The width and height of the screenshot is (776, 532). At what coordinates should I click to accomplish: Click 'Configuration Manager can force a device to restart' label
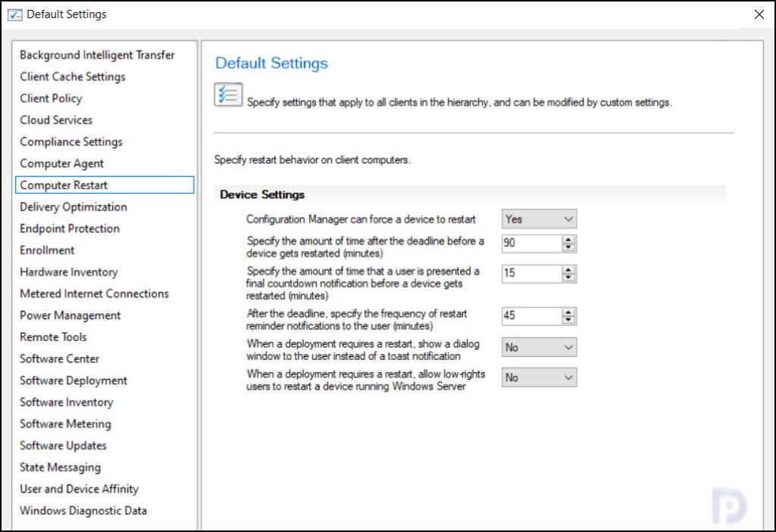point(361,219)
